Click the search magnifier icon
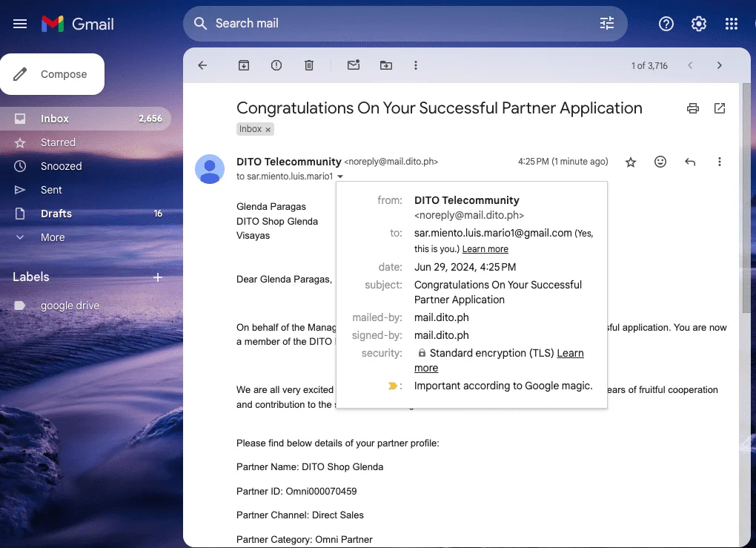The height and width of the screenshot is (548, 756). tap(200, 23)
